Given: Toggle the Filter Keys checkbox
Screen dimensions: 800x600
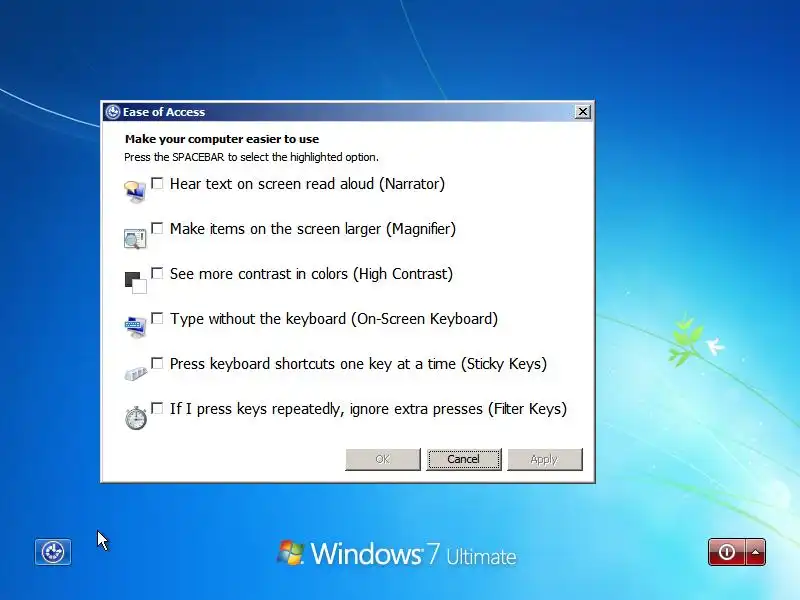Looking at the screenshot, I should click(157, 408).
